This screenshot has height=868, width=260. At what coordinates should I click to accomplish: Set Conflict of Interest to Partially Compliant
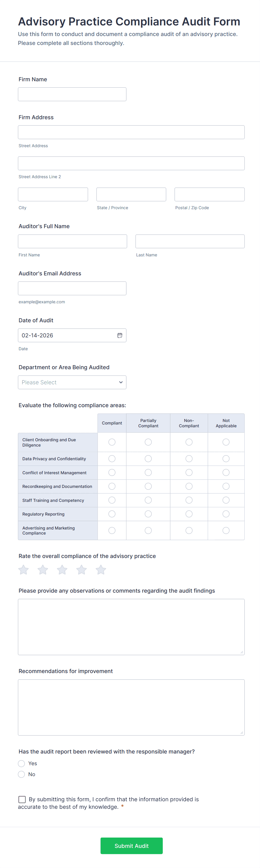click(x=148, y=473)
